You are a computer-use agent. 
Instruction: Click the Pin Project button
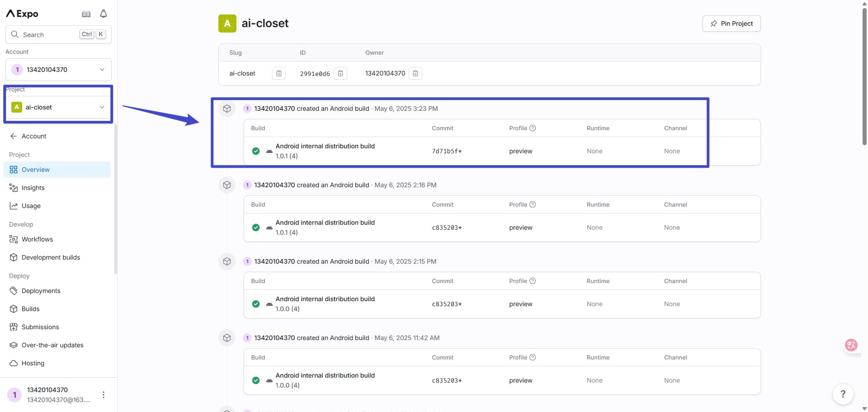click(731, 24)
